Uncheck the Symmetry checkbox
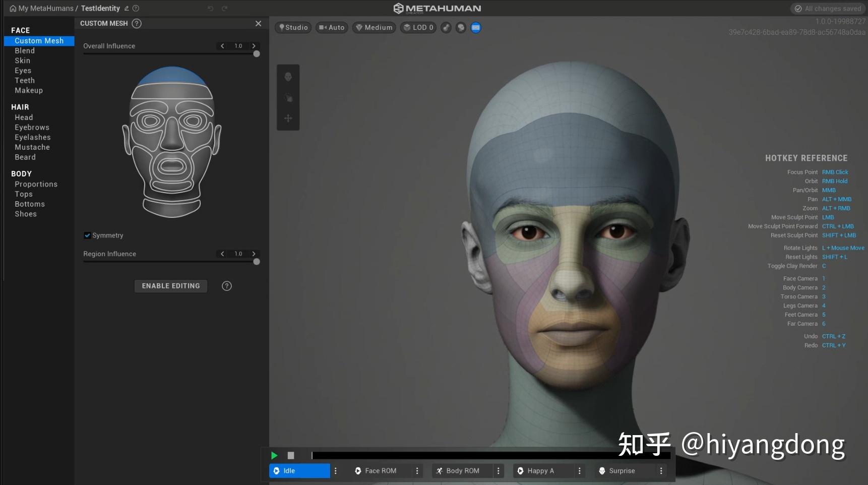This screenshot has height=485, width=868. 87,235
